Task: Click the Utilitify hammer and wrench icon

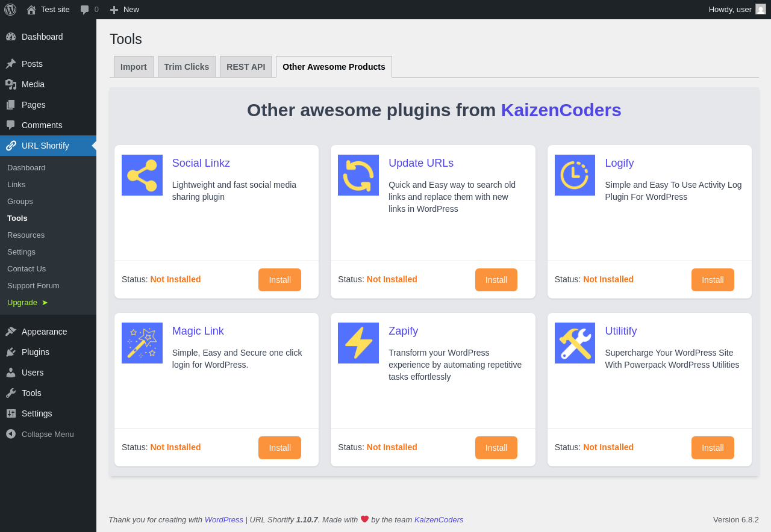Action: point(575,343)
